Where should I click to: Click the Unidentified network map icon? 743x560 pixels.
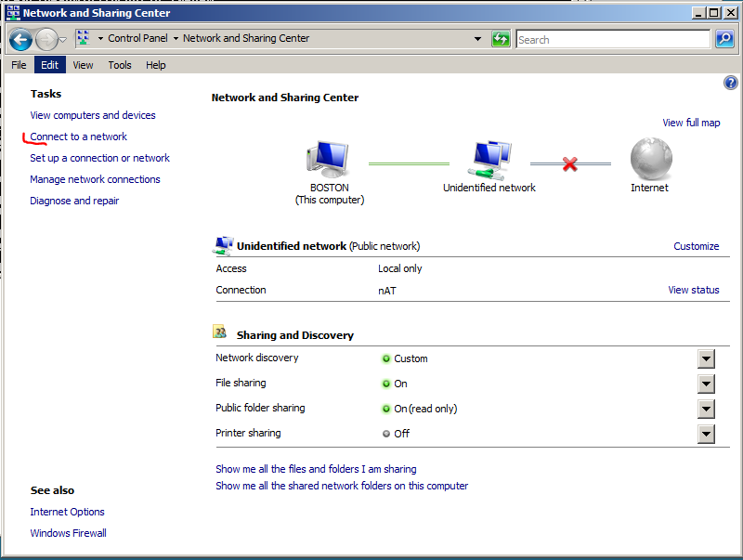point(489,160)
